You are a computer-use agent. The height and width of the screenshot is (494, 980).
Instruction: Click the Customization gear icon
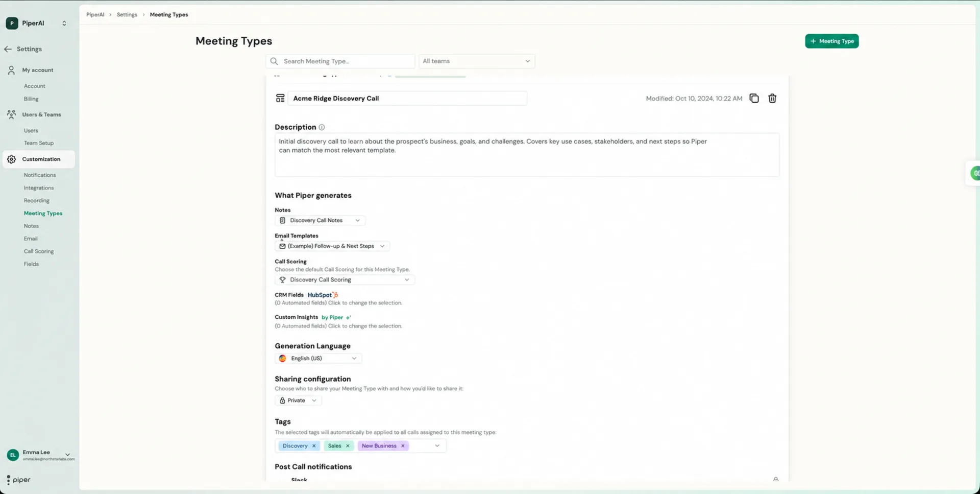11,159
